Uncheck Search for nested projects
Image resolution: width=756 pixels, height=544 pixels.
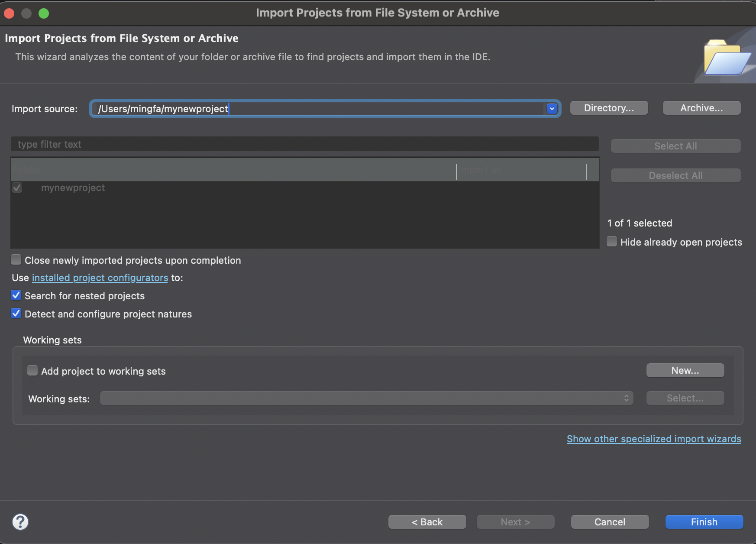click(x=16, y=295)
